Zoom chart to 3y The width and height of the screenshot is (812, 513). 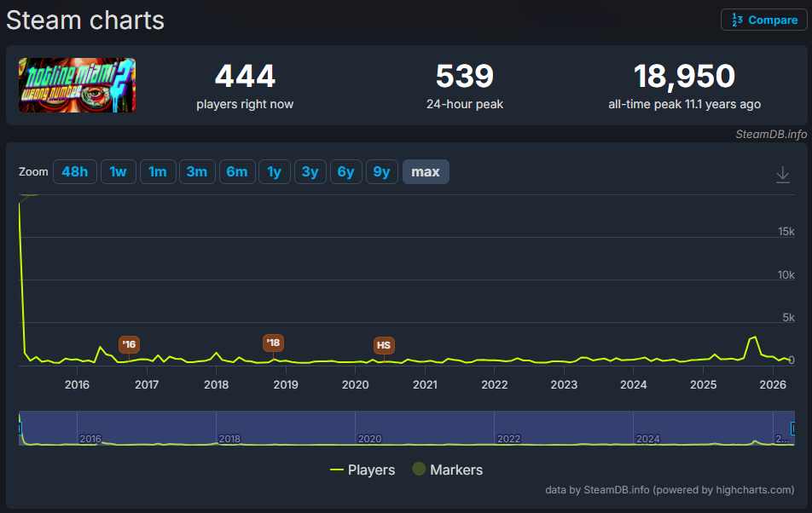(x=310, y=171)
